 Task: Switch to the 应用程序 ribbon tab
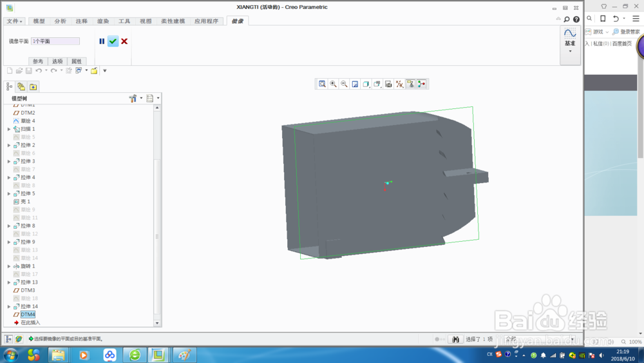[x=206, y=21]
